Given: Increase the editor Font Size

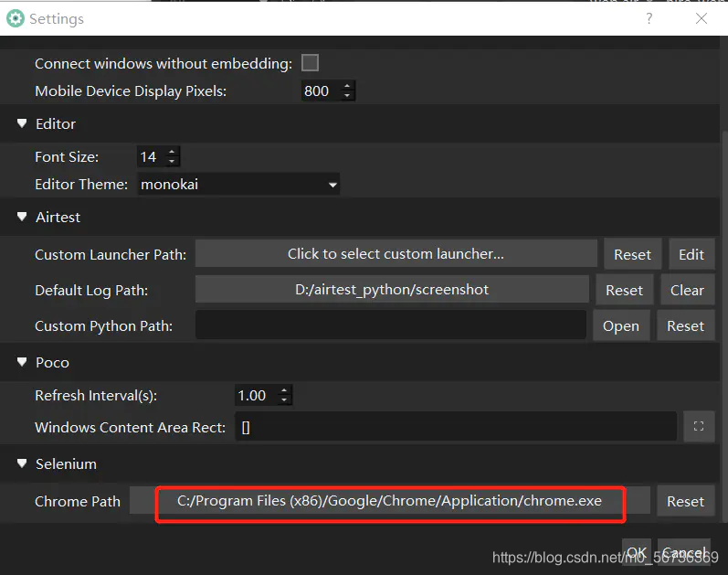Looking at the screenshot, I should tap(172, 152).
